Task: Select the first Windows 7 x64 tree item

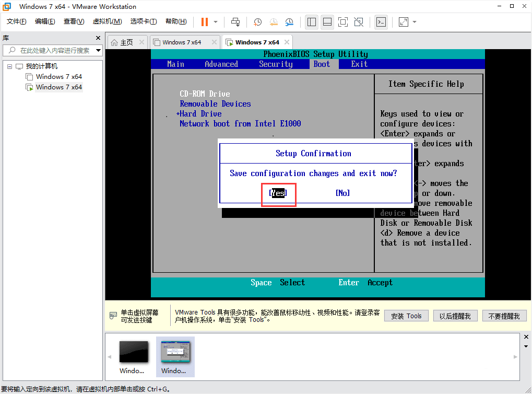Action: click(x=58, y=77)
